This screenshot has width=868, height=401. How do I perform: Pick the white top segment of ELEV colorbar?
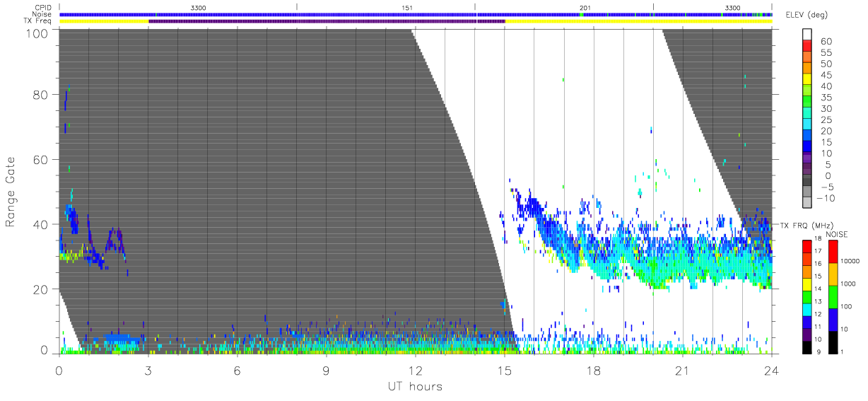(808, 35)
